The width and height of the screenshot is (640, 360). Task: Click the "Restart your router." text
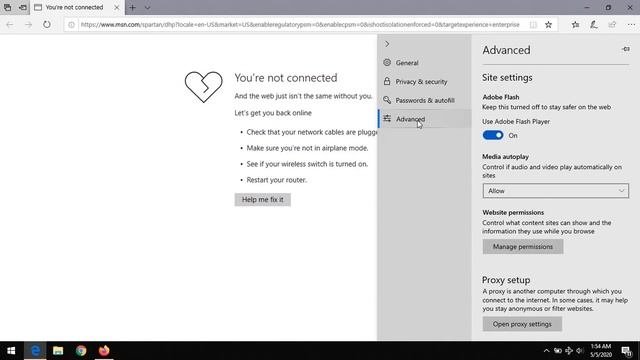[276, 180]
